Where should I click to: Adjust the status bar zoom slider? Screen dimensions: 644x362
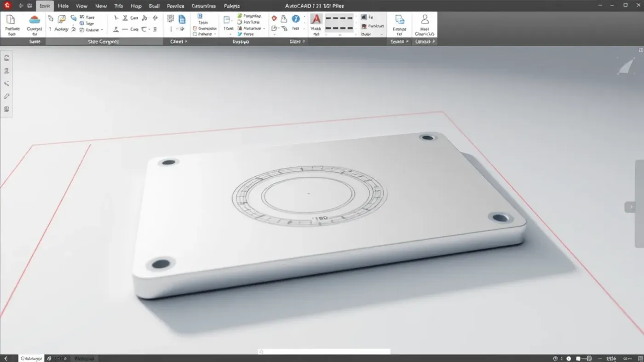(x=583, y=358)
